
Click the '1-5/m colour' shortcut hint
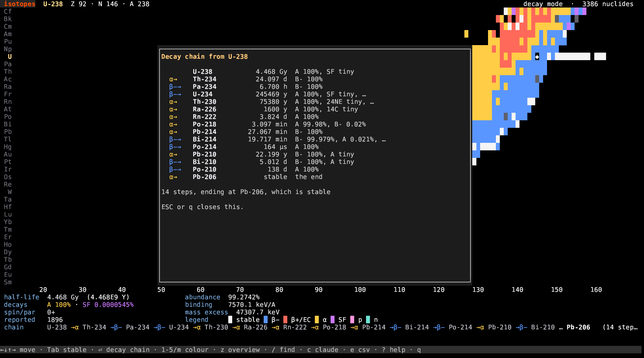(x=185, y=350)
